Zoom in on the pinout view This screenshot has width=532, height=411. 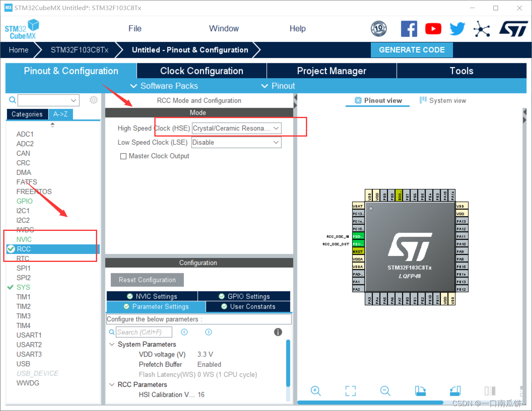pyautogui.click(x=316, y=391)
